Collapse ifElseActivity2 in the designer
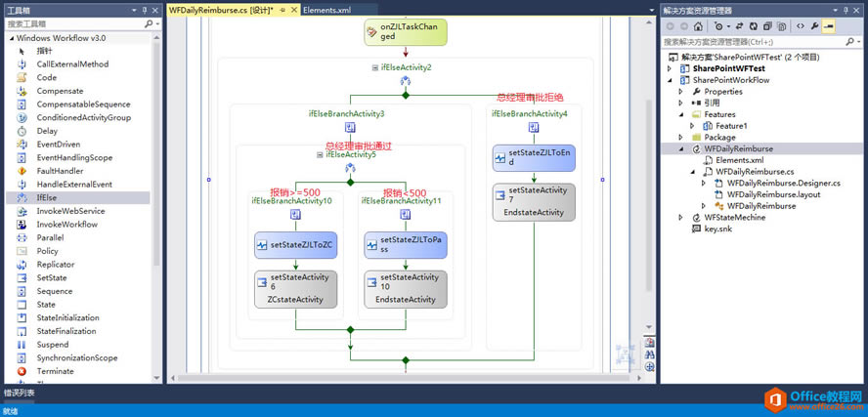This screenshot has width=868, height=417. pyautogui.click(x=375, y=67)
